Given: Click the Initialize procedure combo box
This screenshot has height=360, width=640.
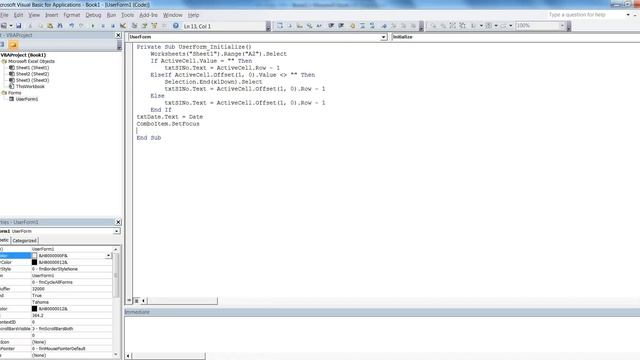Looking at the screenshot, I should click(x=516, y=37).
